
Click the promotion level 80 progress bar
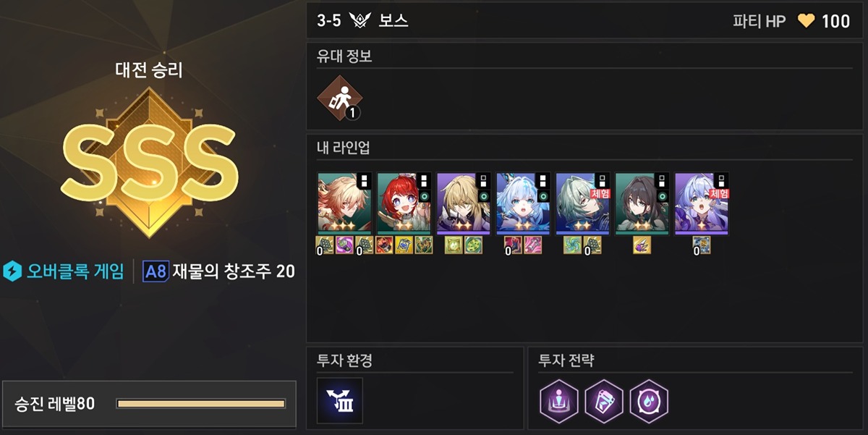tap(201, 403)
